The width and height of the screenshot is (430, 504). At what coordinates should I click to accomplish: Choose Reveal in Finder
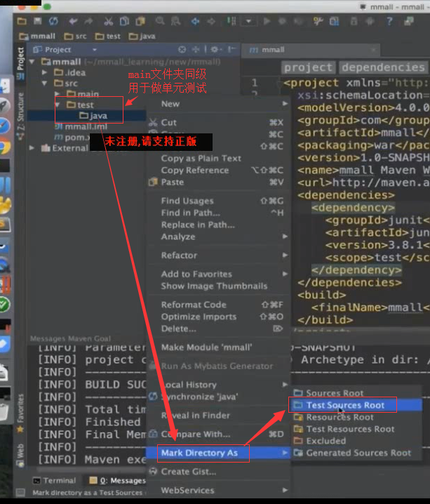218,416
